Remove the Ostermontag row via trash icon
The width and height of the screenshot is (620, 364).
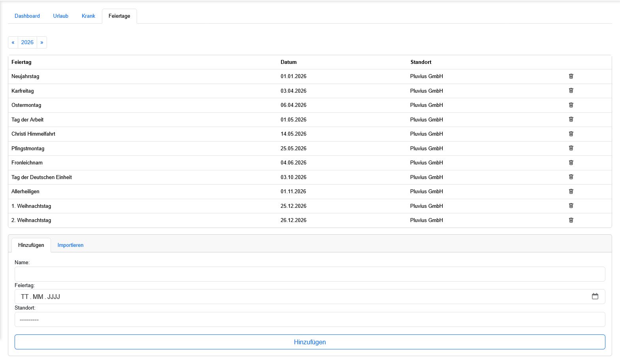tap(571, 105)
